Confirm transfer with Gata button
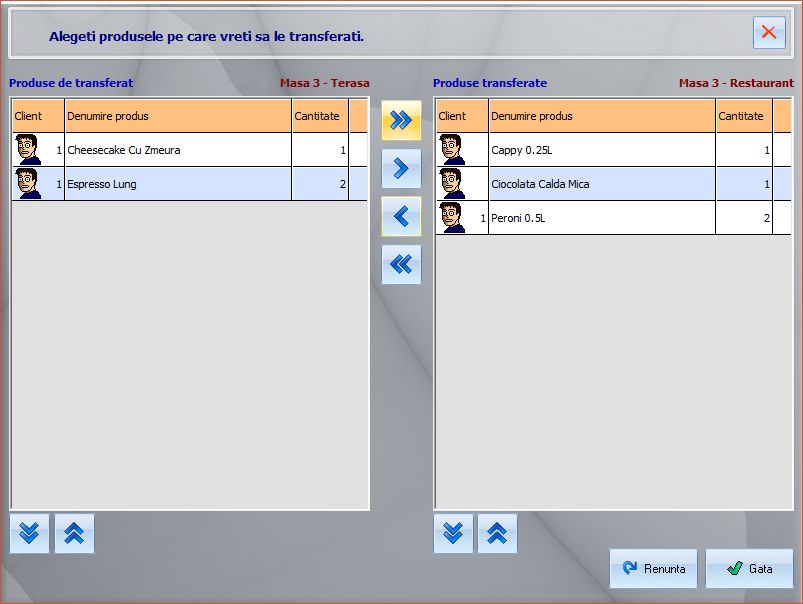 pyautogui.click(x=749, y=568)
